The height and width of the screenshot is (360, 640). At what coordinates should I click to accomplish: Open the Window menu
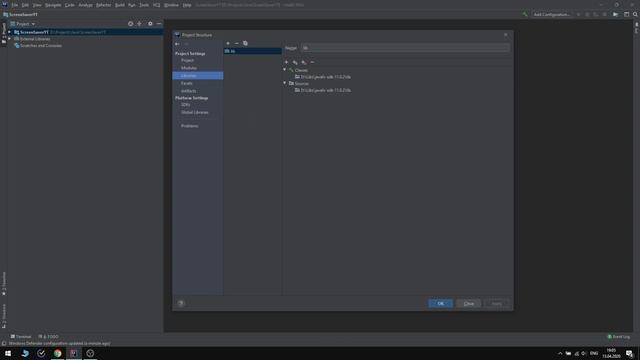171,5
